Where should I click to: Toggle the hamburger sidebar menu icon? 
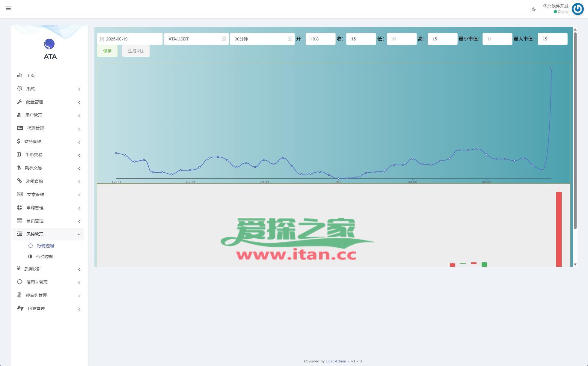pos(8,8)
